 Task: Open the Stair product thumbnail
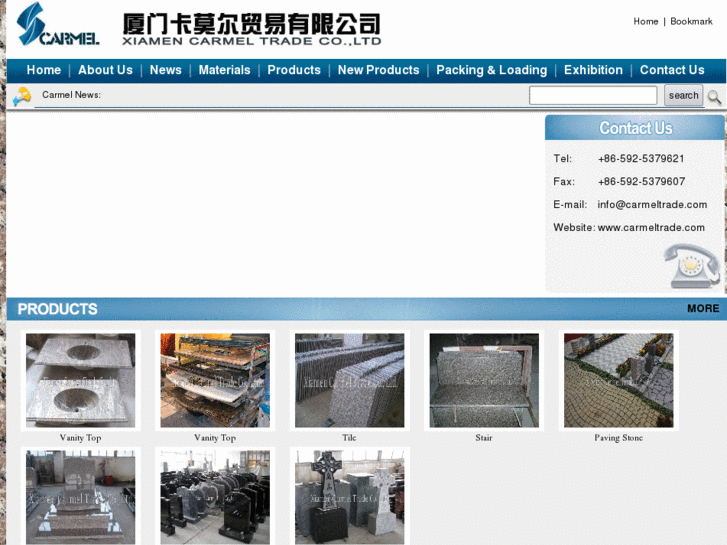484,380
